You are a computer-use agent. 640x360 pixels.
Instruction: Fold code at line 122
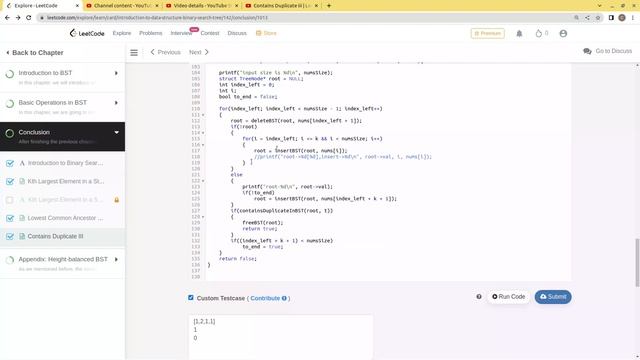pyautogui.click(x=203, y=181)
